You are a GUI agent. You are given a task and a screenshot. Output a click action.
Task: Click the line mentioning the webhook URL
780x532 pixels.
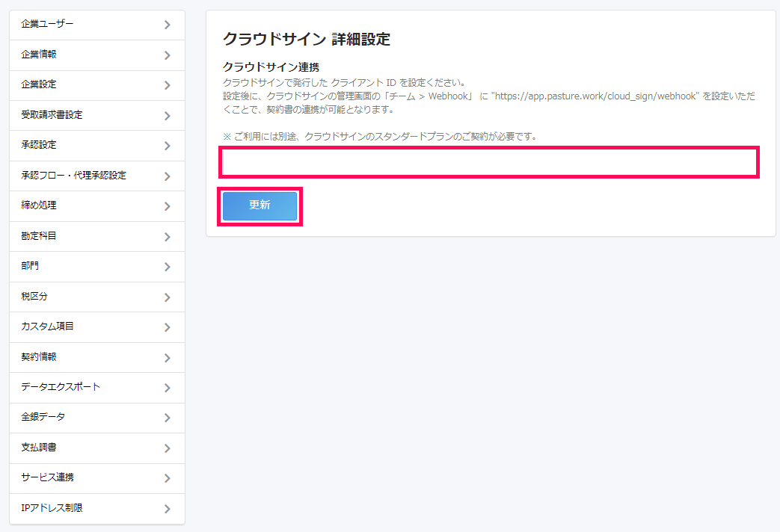489,102
